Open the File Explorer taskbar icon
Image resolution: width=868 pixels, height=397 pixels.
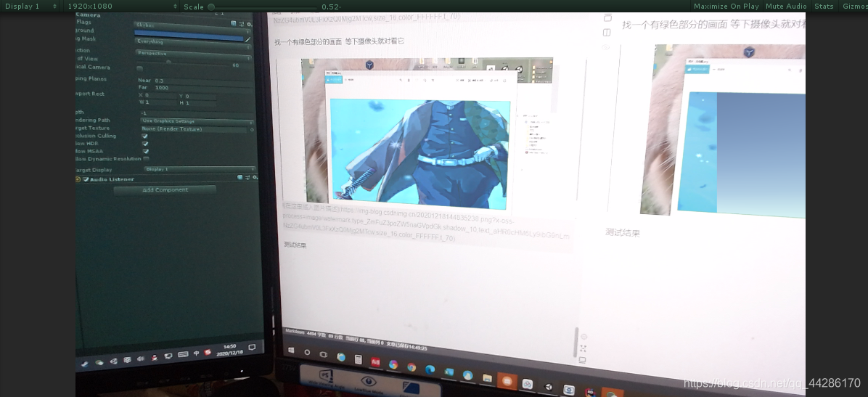[487, 378]
